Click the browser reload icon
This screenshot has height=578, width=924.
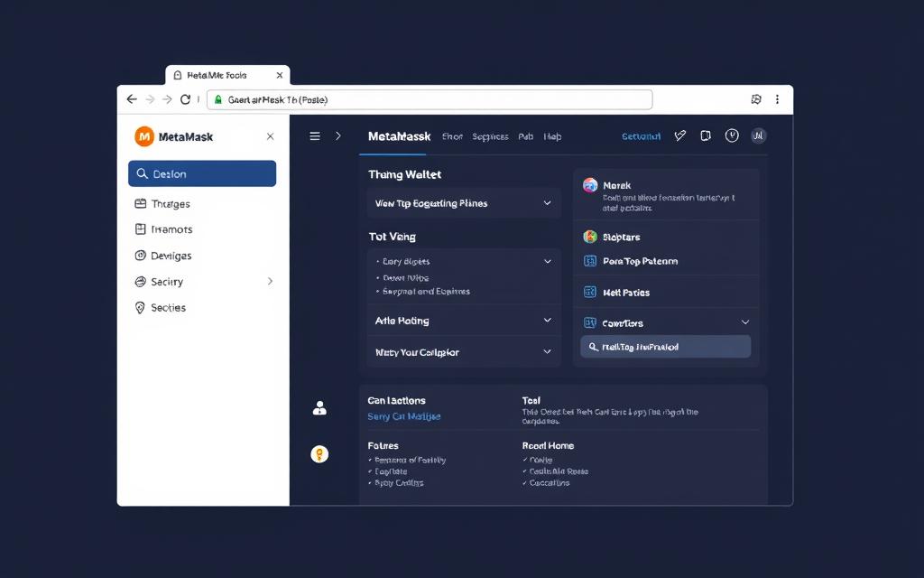pos(185,99)
